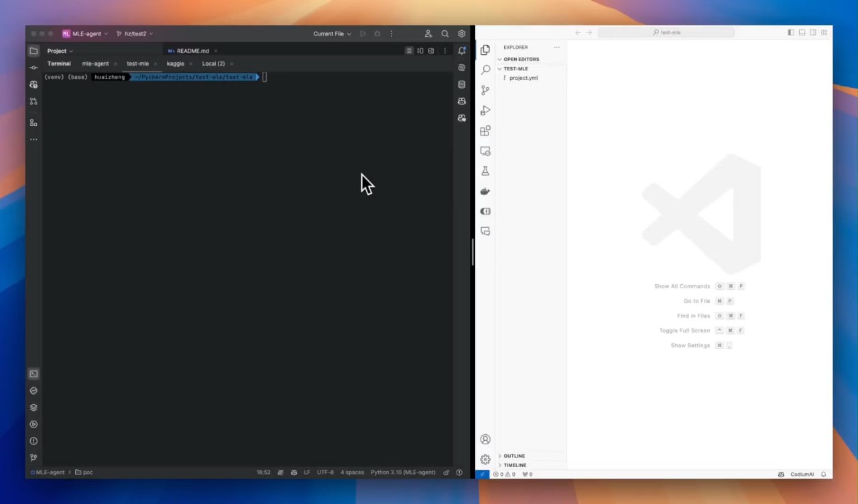Collapse the OPEN EDITORS section
Image resolution: width=858 pixels, height=504 pixels.
pyautogui.click(x=521, y=59)
